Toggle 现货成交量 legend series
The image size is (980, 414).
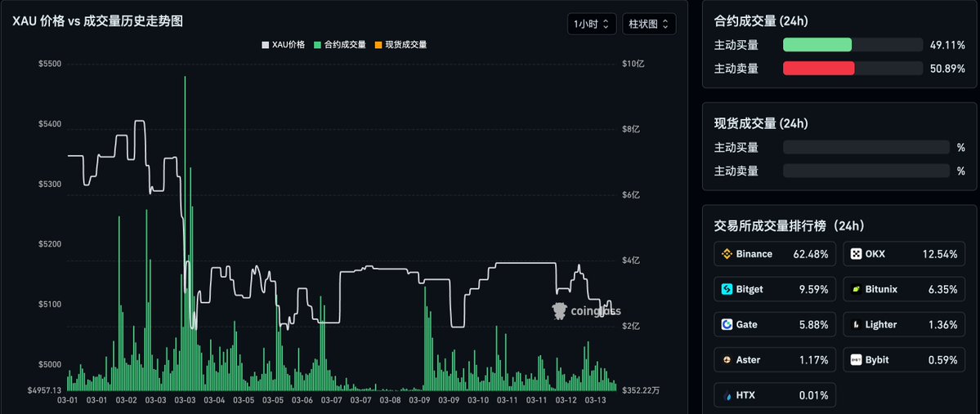point(401,45)
